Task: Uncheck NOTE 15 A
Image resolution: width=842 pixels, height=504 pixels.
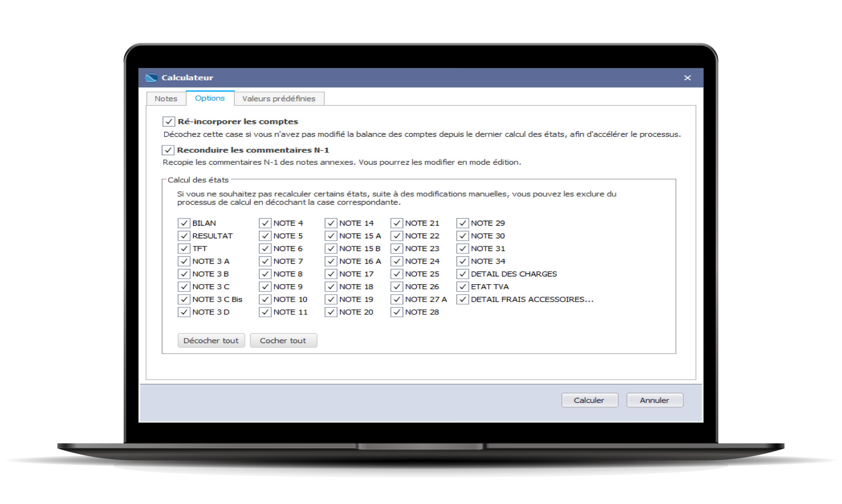Action: pyautogui.click(x=331, y=236)
